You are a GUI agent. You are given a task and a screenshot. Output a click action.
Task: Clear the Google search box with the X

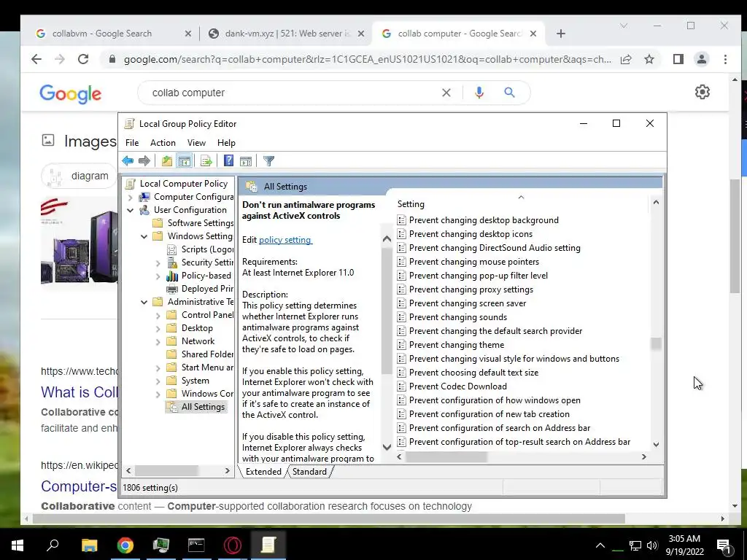[446, 93]
